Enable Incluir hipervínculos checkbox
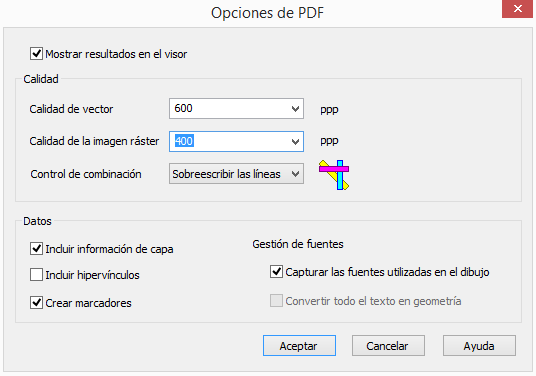This screenshot has width=536, height=376. point(36,274)
